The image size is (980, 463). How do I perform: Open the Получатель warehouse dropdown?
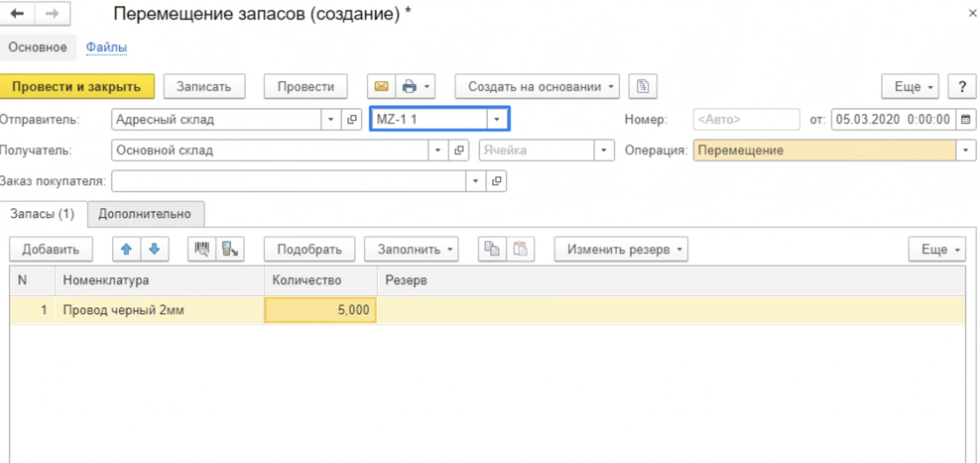click(438, 151)
